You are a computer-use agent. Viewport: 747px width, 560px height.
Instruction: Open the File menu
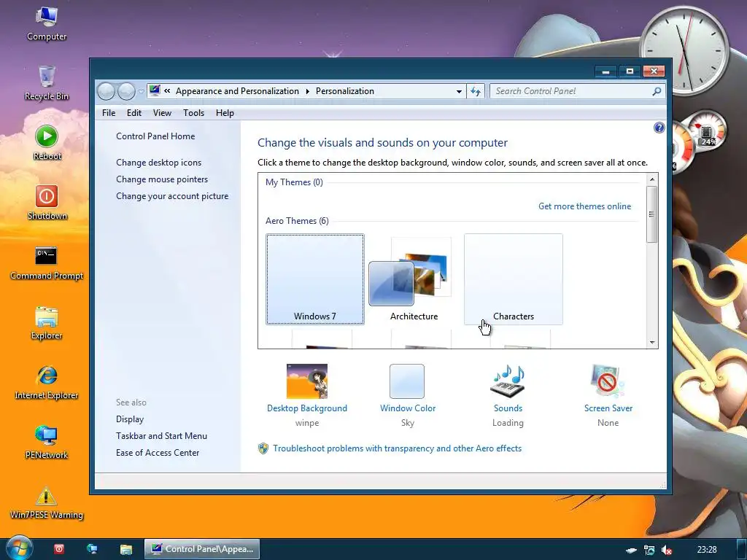tap(109, 113)
